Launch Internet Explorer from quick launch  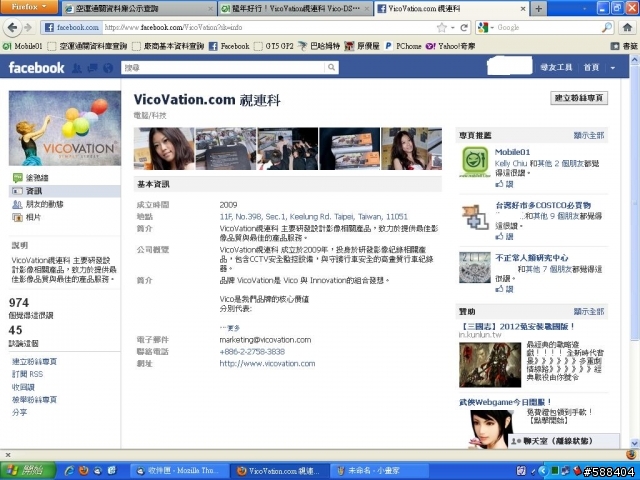(x=69, y=471)
